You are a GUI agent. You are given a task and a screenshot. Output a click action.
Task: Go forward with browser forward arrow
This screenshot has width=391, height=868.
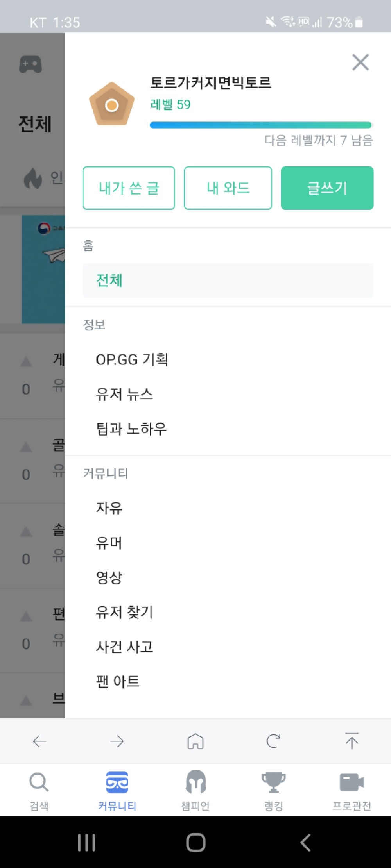(x=117, y=741)
